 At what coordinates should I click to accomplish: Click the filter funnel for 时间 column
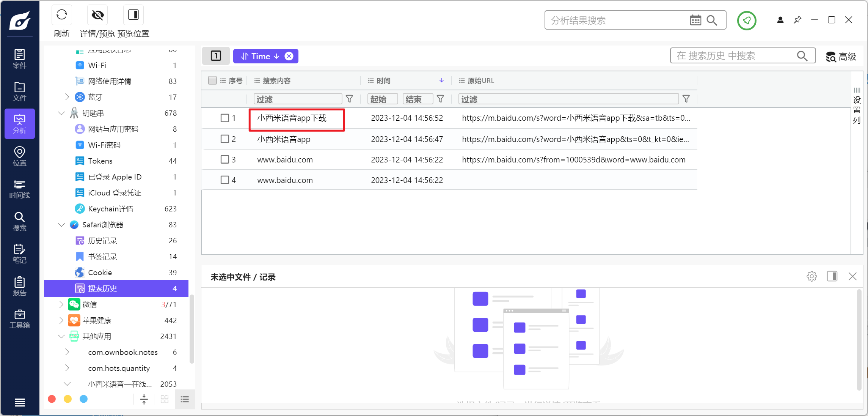point(441,99)
